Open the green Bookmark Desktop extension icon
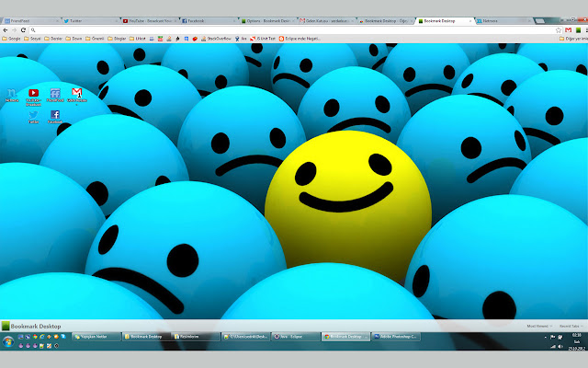Image resolution: width=588 pixels, height=368 pixels. [578, 30]
